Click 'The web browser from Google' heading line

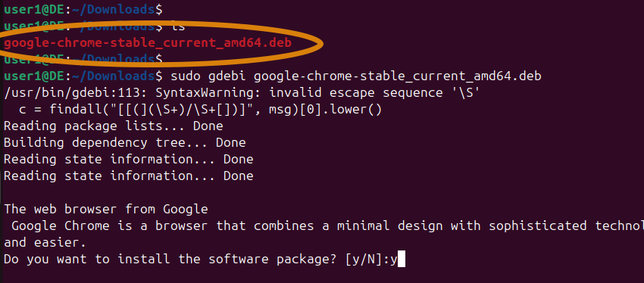pyautogui.click(x=106, y=209)
